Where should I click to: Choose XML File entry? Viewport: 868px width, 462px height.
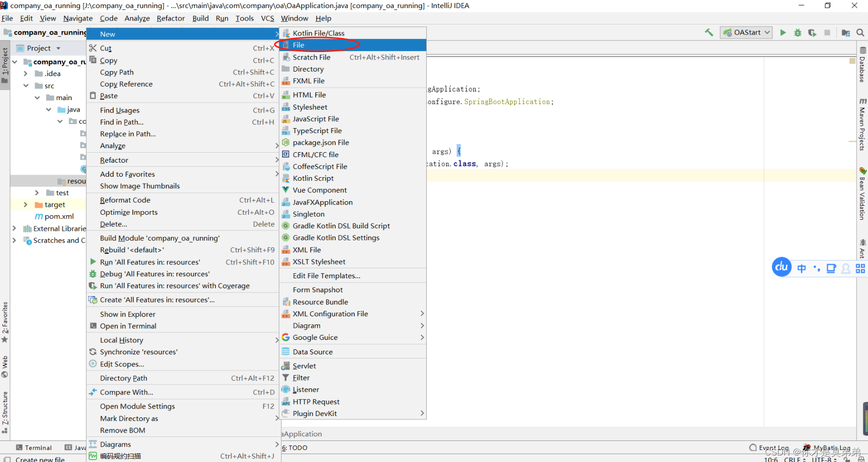(353, 250)
